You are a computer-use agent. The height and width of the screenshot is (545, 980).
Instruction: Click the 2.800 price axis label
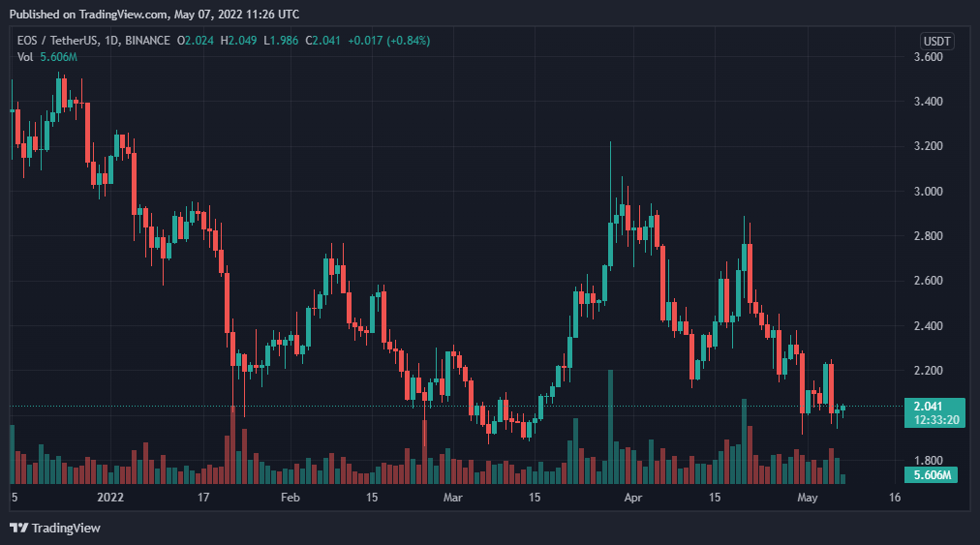pyautogui.click(x=928, y=236)
